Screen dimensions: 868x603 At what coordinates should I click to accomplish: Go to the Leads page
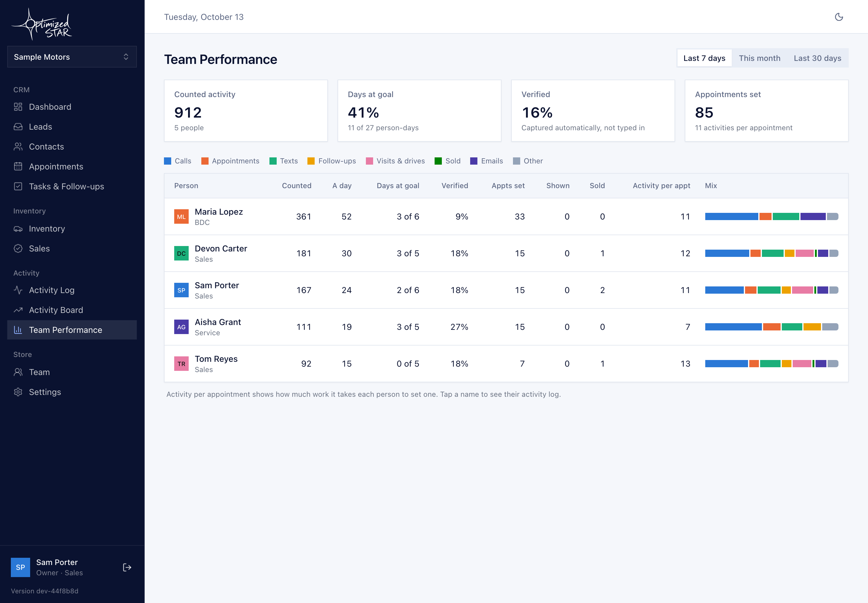point(72,127)
